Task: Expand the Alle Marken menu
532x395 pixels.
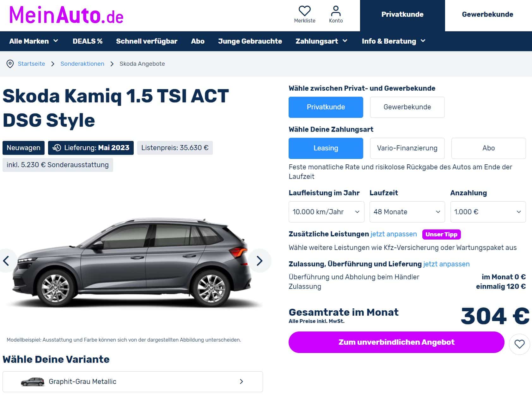Action: pos(34,41)
